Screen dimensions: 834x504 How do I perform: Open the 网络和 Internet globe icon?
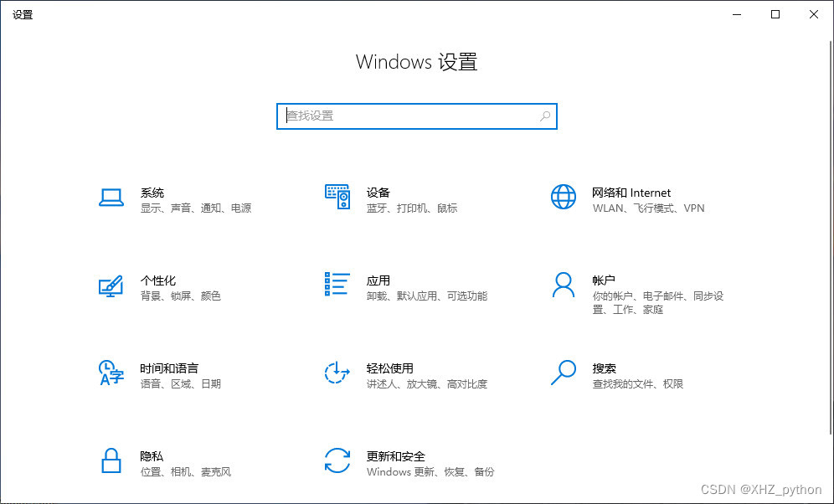tap(564, 197)
